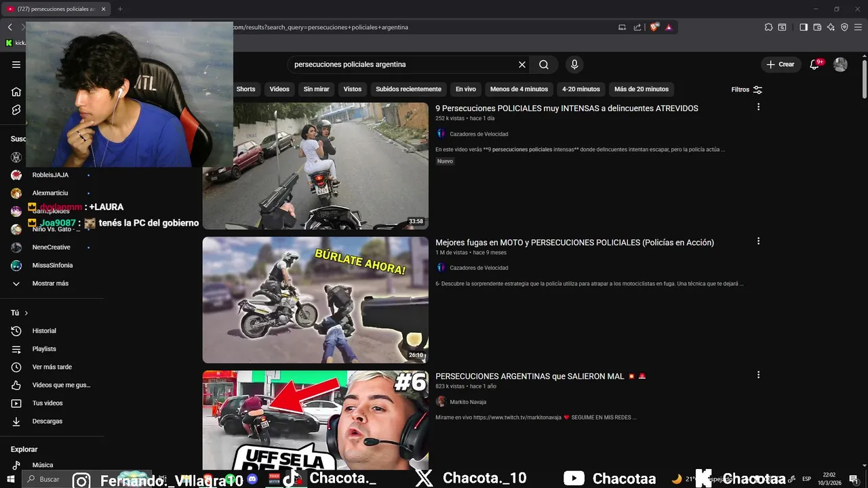Open Brave Wallet icon

[817, 27]
